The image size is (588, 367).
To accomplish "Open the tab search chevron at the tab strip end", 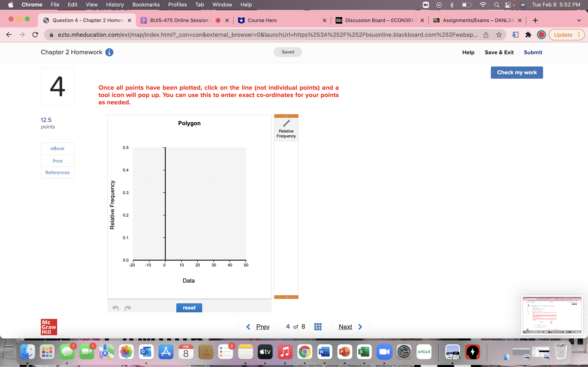I will [579, 20].
